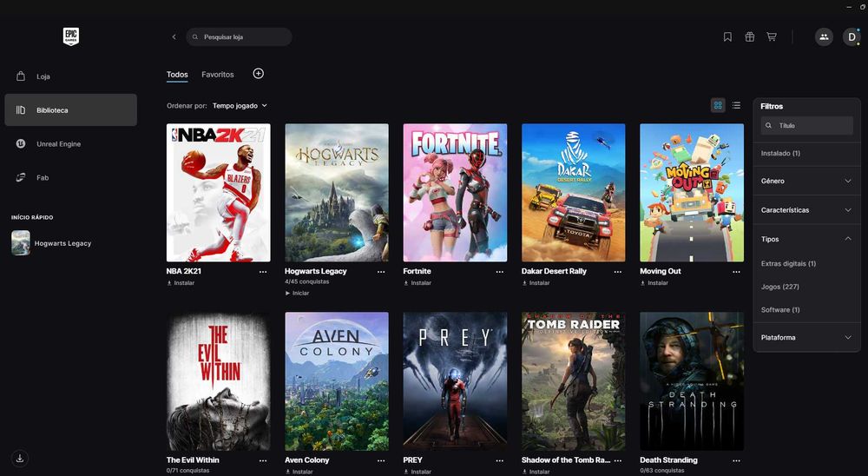Open the Moving Out cover thumbnail
The image size is (868, 476).
[x=692, y=192]
